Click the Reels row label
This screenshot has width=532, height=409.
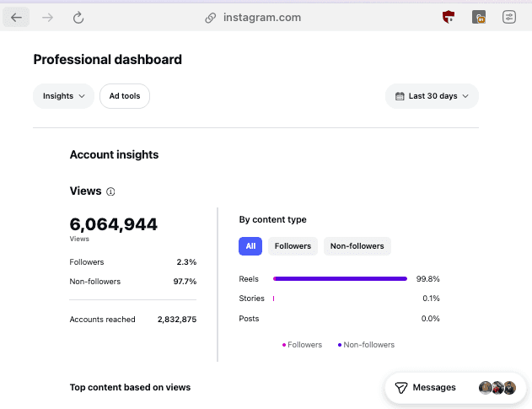click(249, 279)
